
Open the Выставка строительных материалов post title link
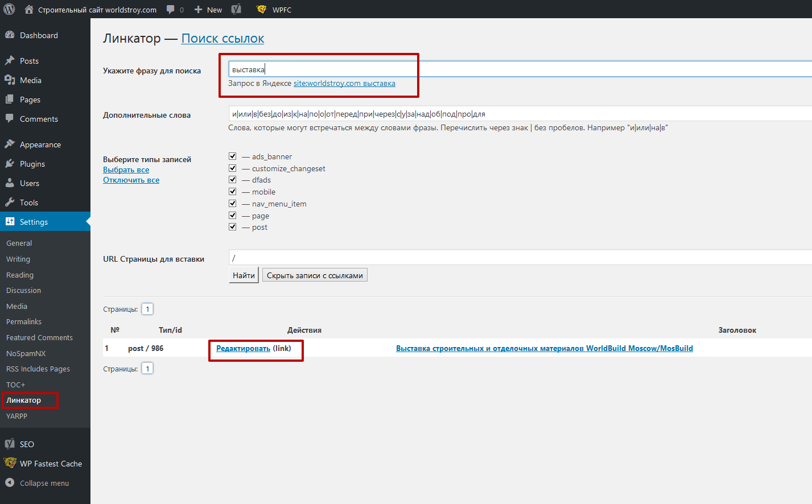coord(545,348)
